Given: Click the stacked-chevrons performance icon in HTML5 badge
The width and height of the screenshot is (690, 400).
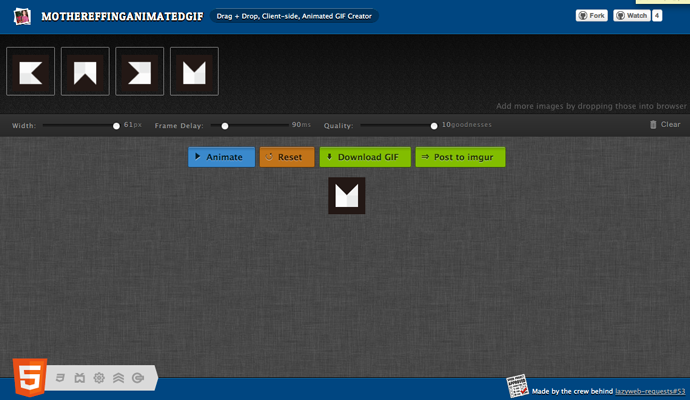Looking at the screenshot, I should [x=118, y=377].
